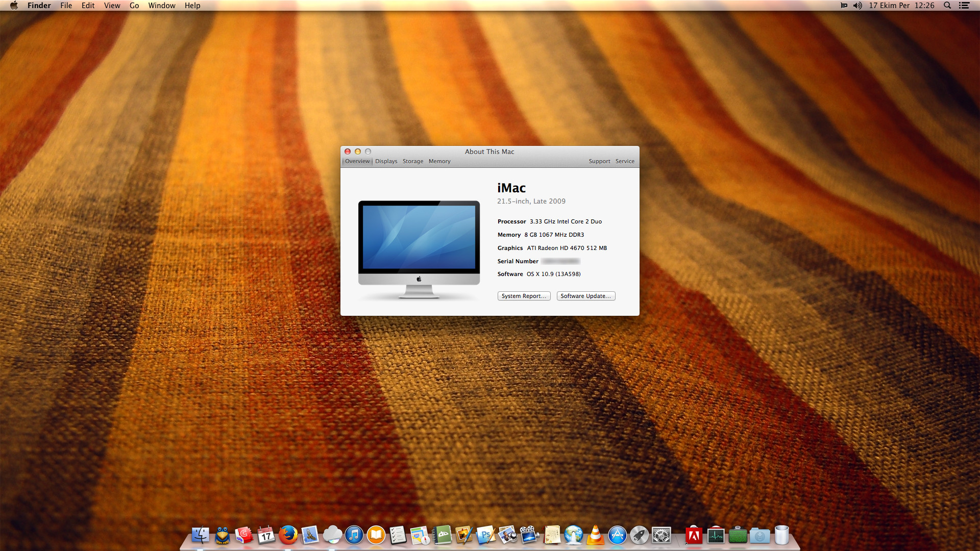Open the Go menu
The width and height of the screenshot is (980, 551).
[x=134, y=6]
